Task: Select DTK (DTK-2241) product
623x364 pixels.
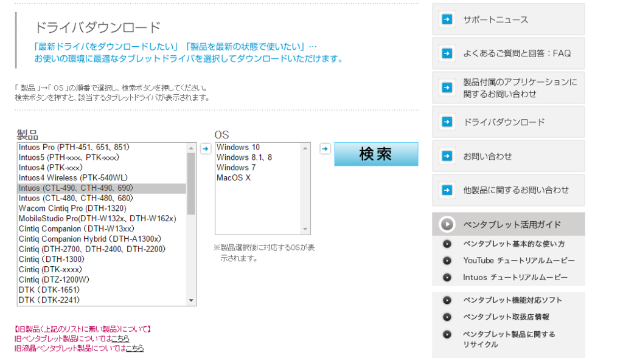Action: click(102, 300)
